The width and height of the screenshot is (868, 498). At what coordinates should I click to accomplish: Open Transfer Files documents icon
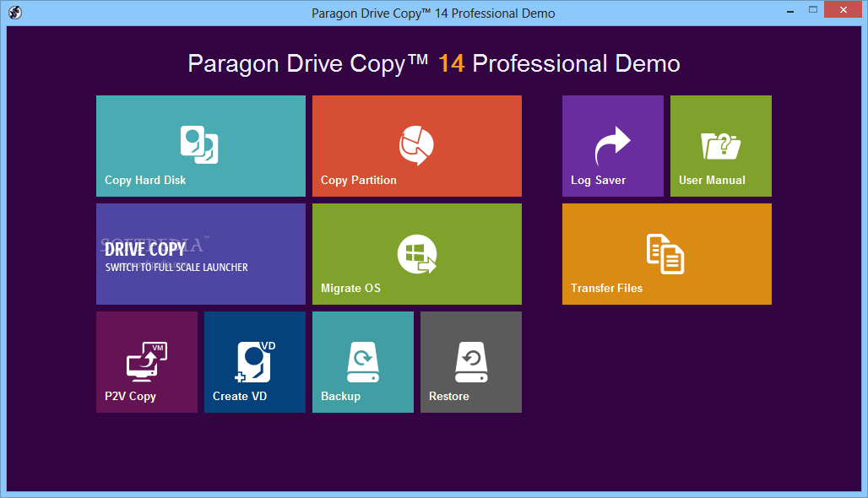coord(665,254)
